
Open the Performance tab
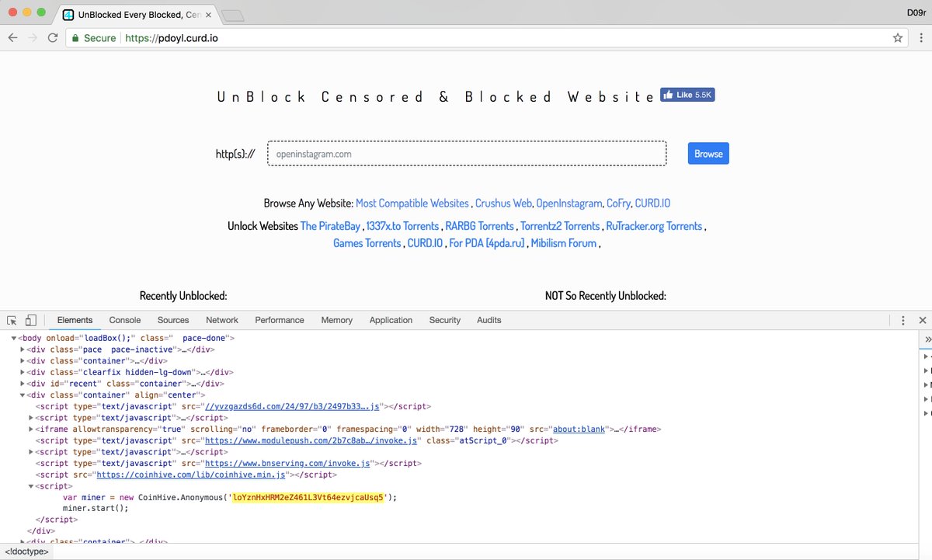pos(280,320)
